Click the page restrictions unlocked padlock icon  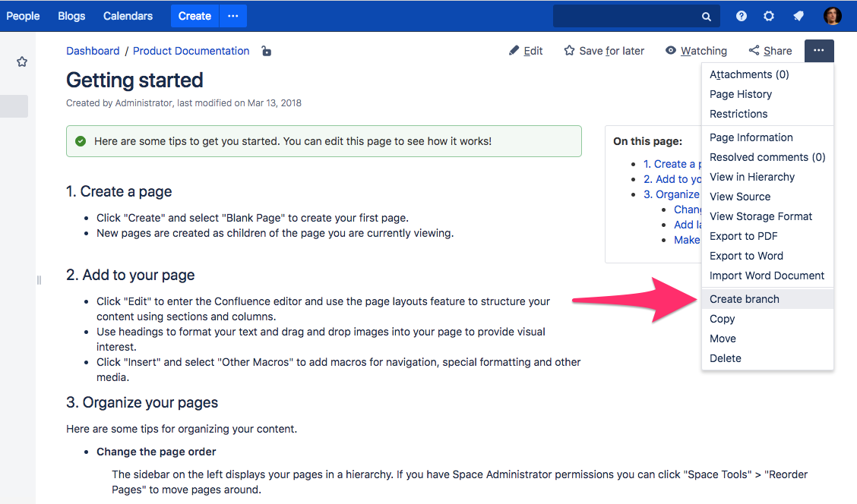(x=266, y=51)
